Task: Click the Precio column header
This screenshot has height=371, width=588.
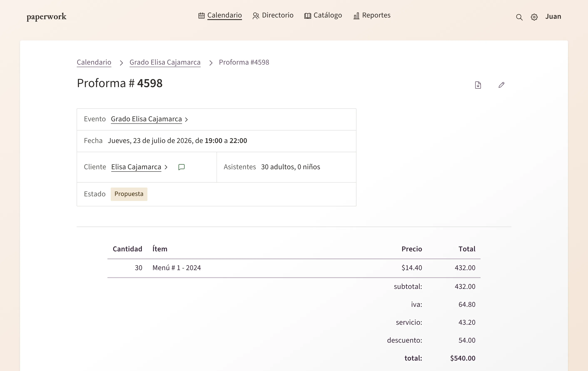Action: point(412,249)
